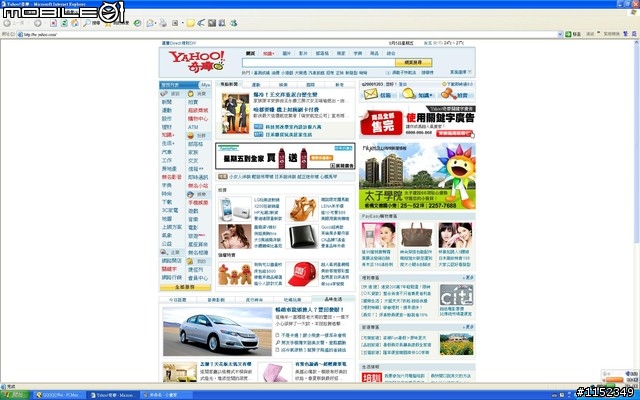The height and width of the screenshot is (400, 640).
Task: Click the 太子學院 building banner ad
Action: pos(417,176)
